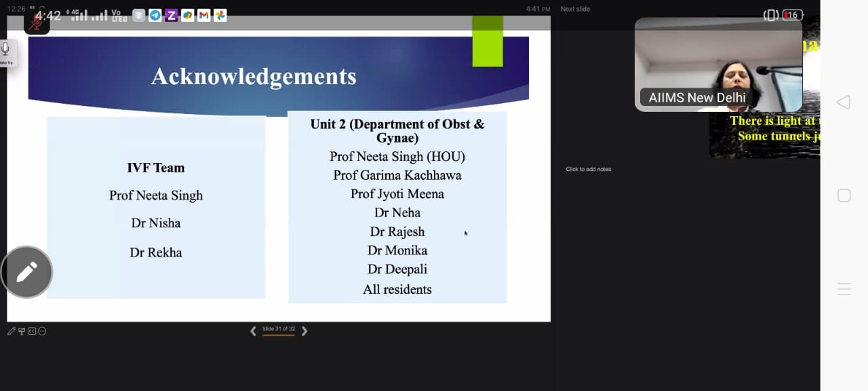Go to the previous slide arrow
The height and width of the screenshot is (391, 868).
point(253,331)
